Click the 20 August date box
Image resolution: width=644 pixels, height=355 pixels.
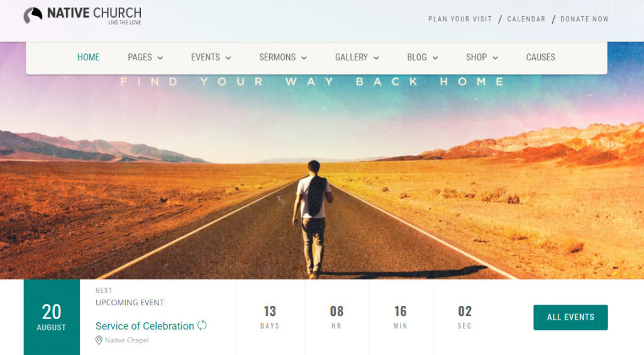click(x=52, y=317)
